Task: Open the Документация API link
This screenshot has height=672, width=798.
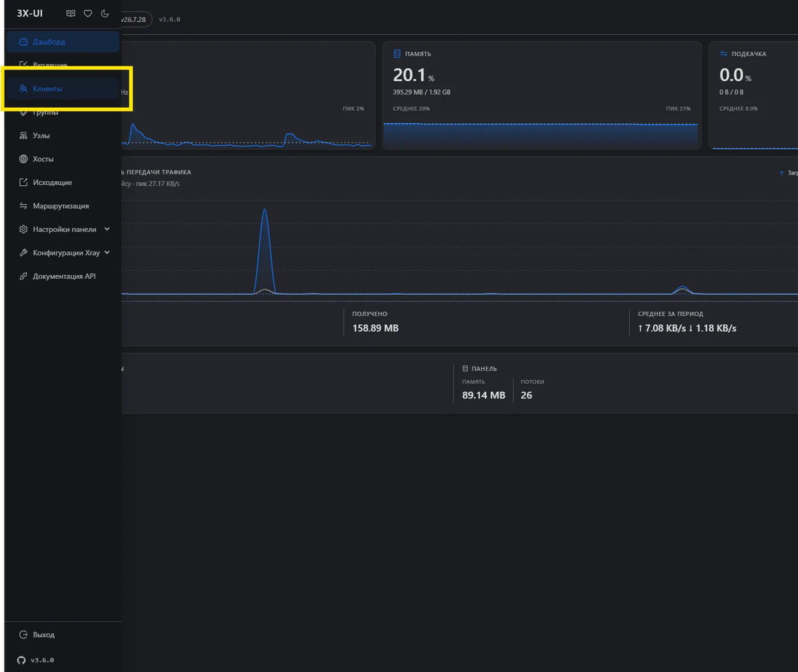Action: click(x=63, y=276)
